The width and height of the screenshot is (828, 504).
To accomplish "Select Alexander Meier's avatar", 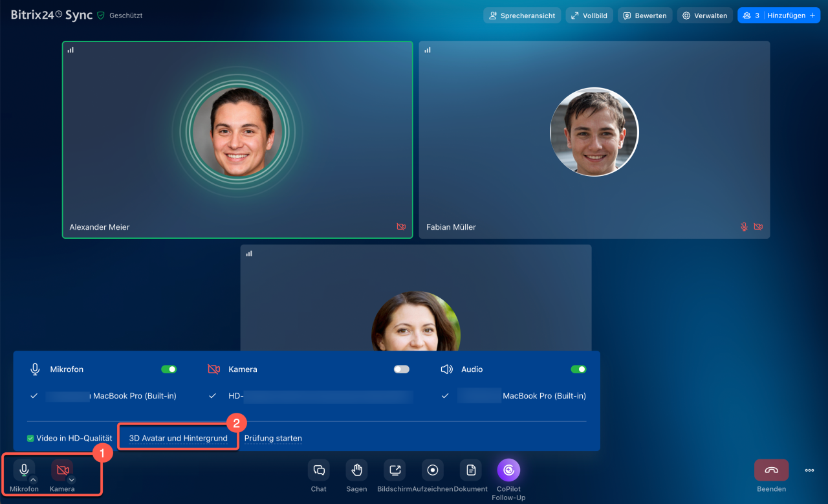I will click(237, 132).
